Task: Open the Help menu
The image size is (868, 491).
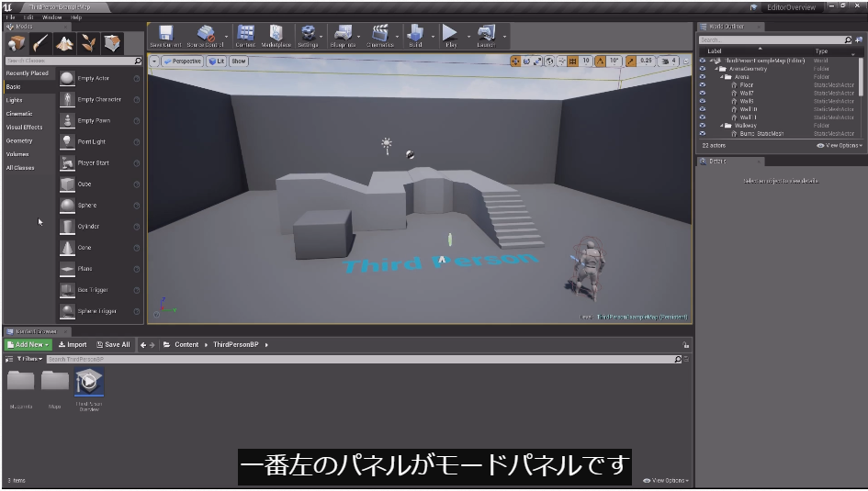Action: click(x=76, y=17)
